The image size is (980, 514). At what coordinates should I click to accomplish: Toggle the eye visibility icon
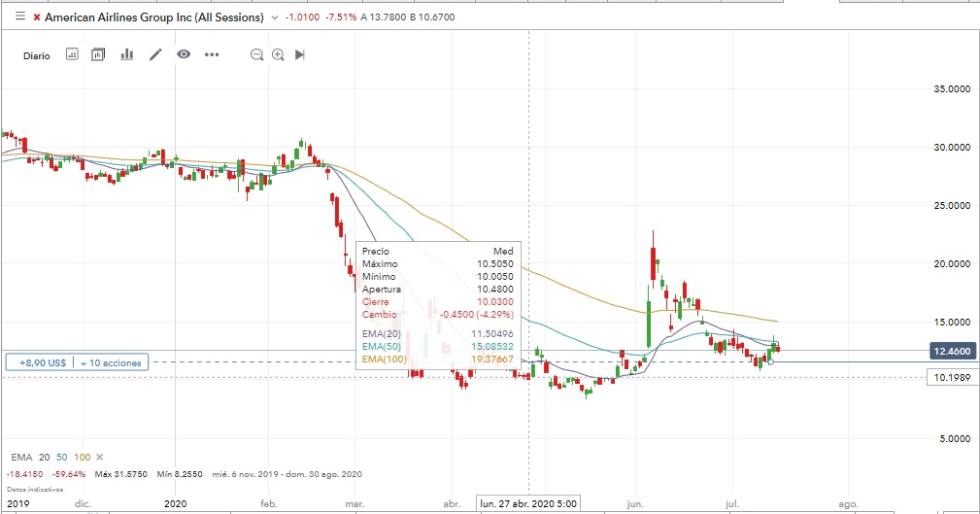(x=184, y=54)
